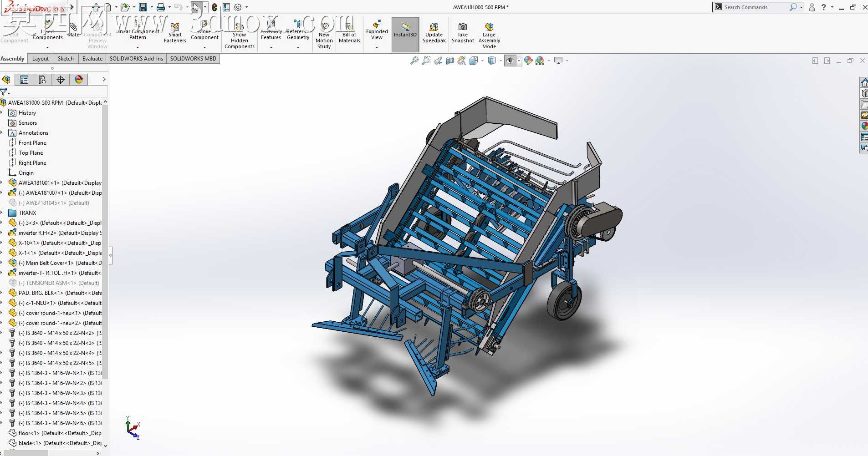This screenshot has height=456, width=868.
Task: Open the PropertyManager tab icon
Action: [24, 80]
